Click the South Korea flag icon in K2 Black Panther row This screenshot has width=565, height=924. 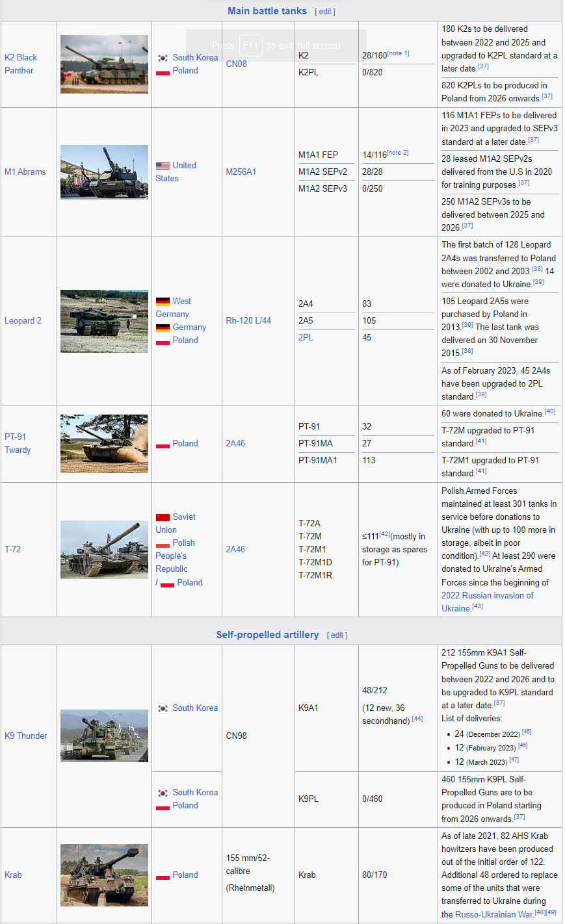point(163,58)
